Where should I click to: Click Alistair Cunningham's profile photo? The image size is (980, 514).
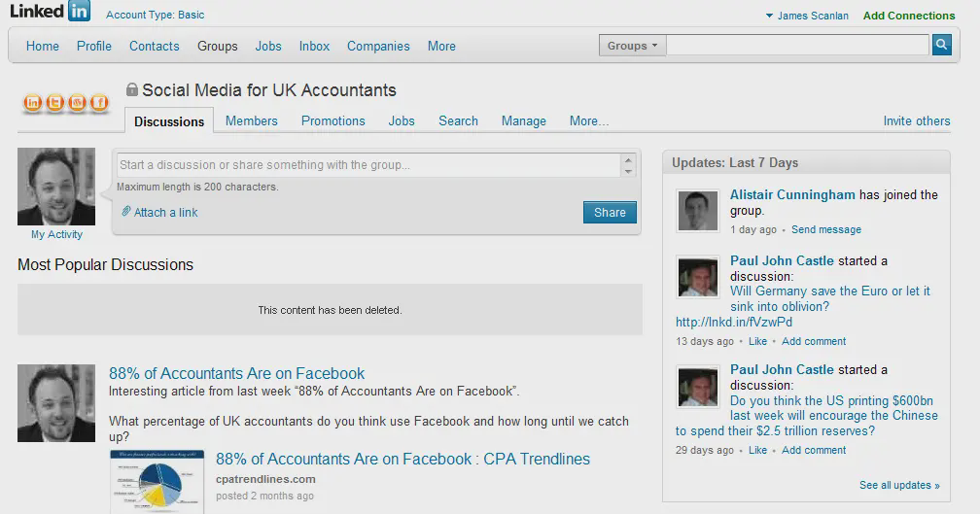coord(698,211)
